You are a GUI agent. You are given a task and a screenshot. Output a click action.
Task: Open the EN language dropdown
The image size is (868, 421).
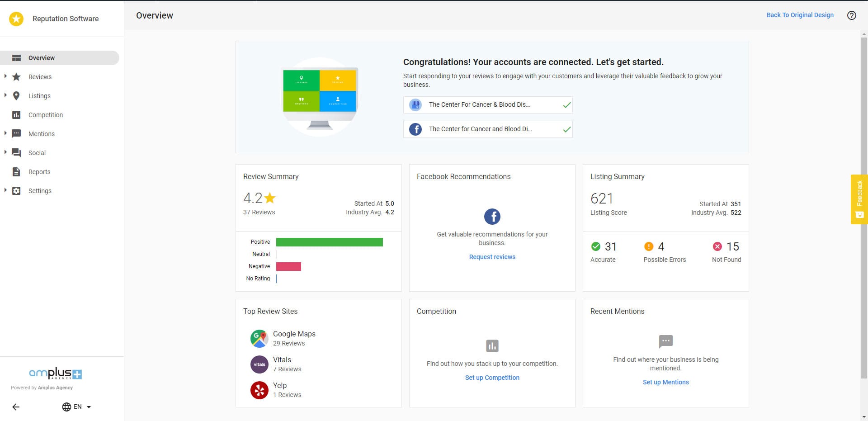(x=77, y=407)
